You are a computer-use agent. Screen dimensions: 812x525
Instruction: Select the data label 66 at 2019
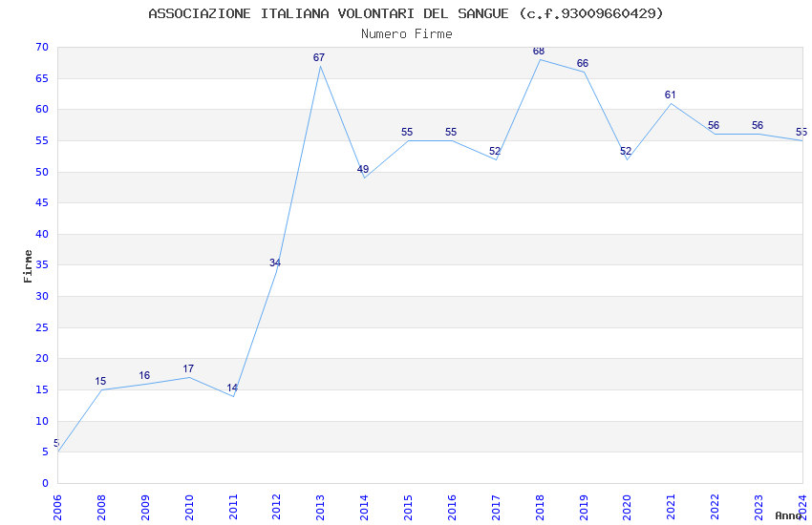(583, 63)
